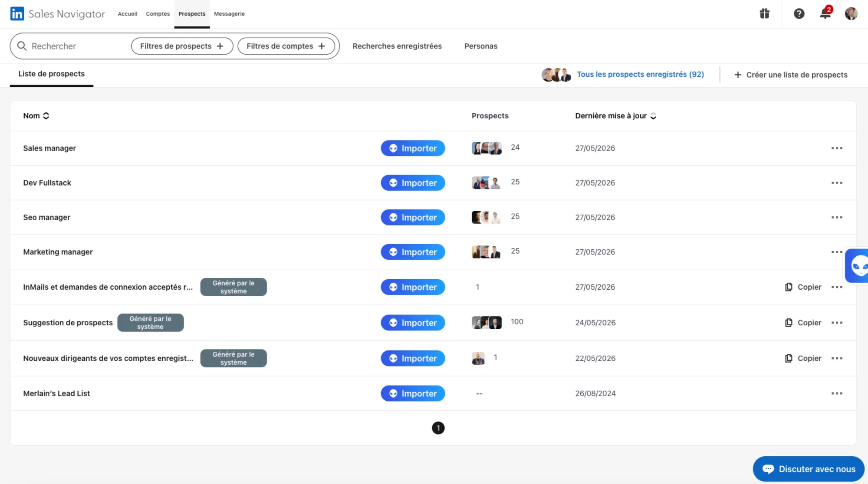The height and width of the screenshot is (484, 868).
Task: Open more options for Merlain's Lead List
Action: (x=837, y=393)
